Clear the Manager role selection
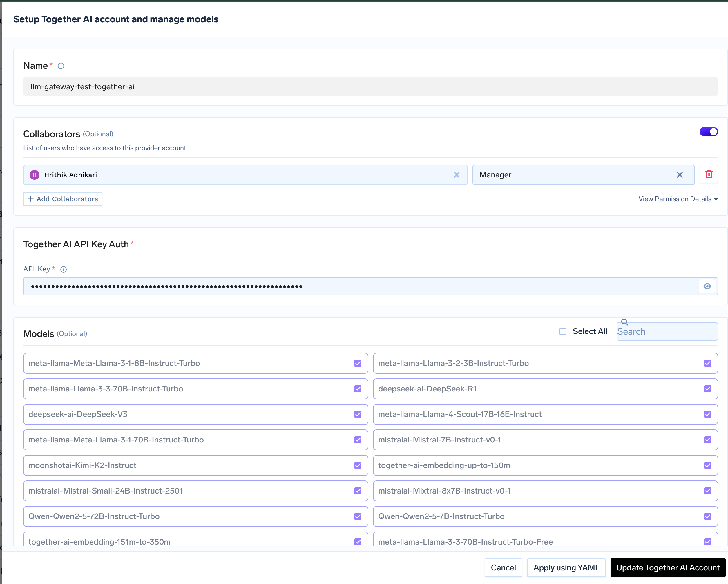The image size is (728, 584). [680, 175]
